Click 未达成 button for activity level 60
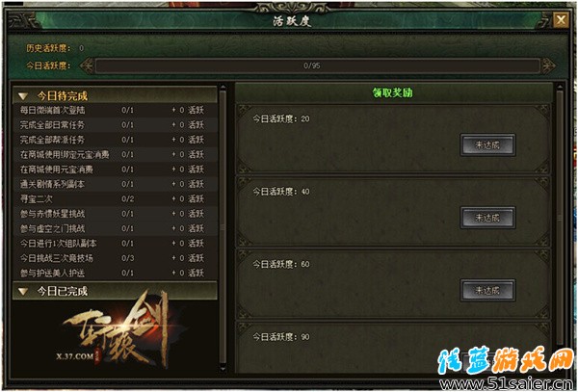Image resolution: width=578 pixels, height=392 pixels. tap(487, 290)
